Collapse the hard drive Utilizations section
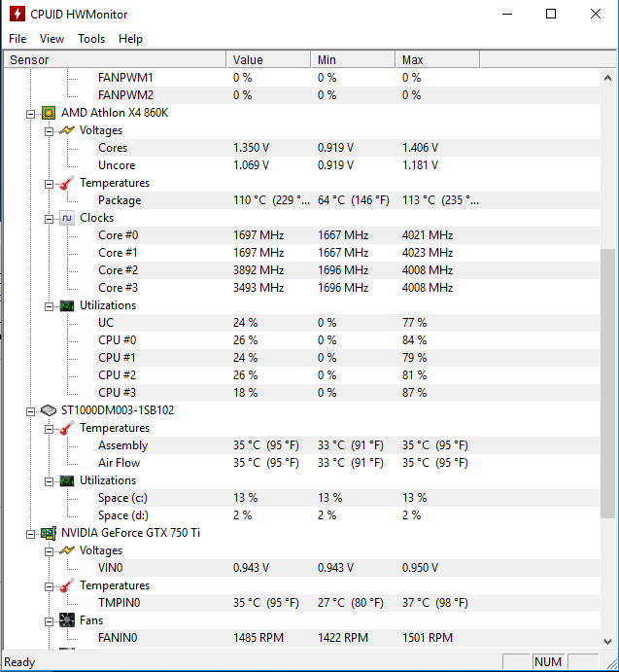619x672 pixels. tap(48, 480)
